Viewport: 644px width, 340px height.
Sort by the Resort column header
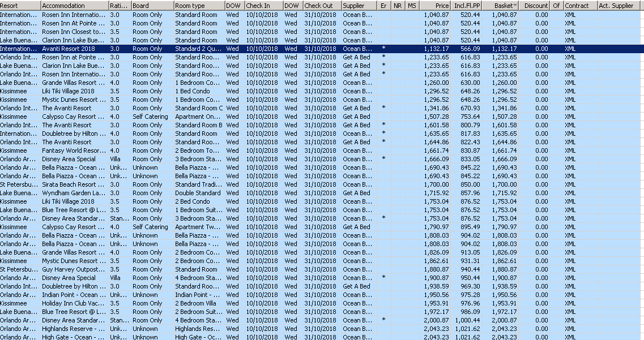[x=20, y=5]
